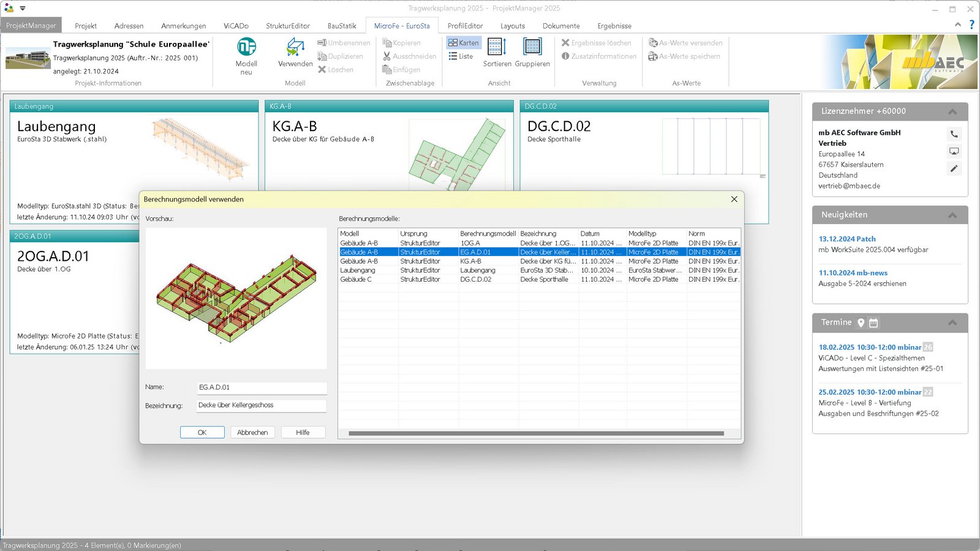Select the 1OG.A model row

(540, 243)
